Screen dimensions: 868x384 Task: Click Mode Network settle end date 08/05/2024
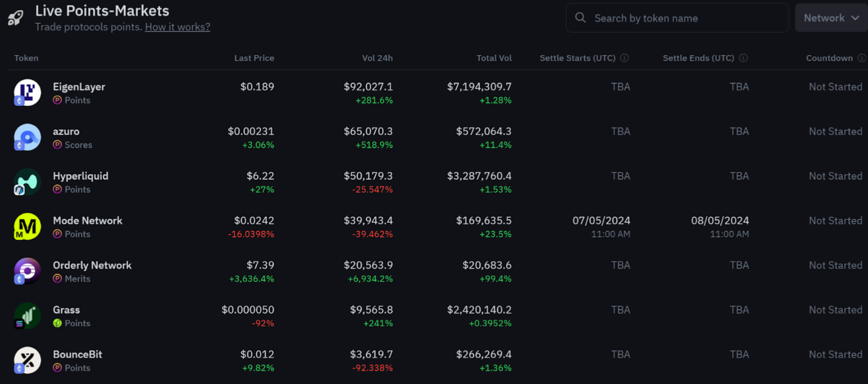point(720,221)
